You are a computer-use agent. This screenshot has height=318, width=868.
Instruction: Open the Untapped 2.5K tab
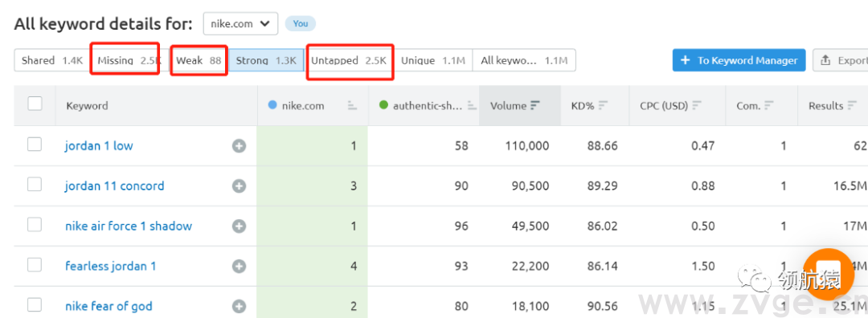349,61
